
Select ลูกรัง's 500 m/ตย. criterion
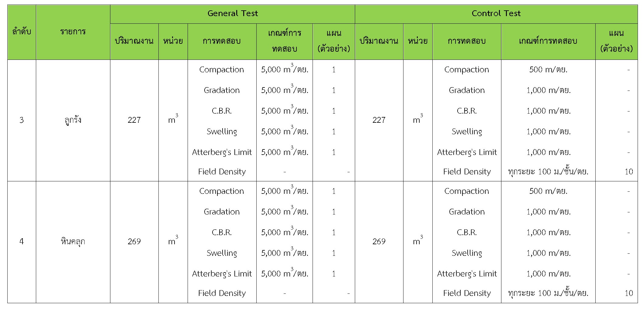(x=548, y=70)
